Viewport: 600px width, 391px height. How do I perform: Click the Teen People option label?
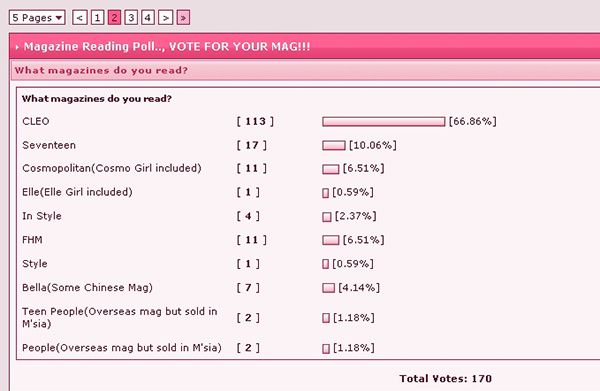pyautogui.click(x=120, y=318)
